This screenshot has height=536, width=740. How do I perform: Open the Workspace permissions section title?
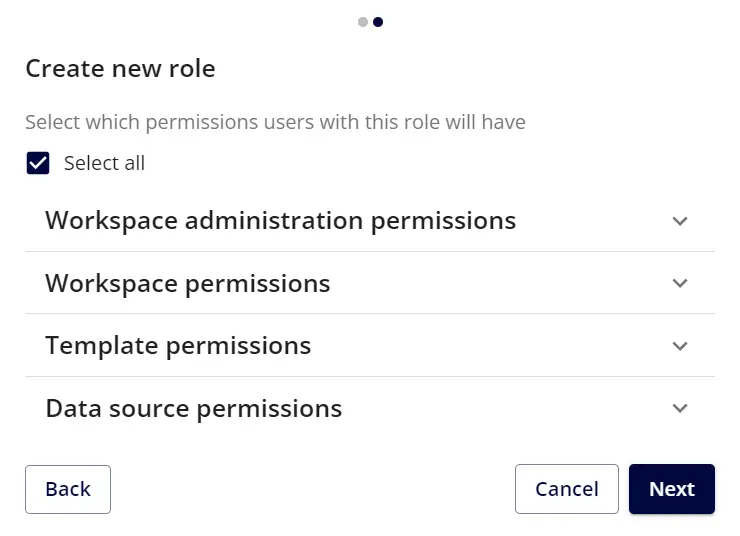pyautogui.click(x=187, y=283)
